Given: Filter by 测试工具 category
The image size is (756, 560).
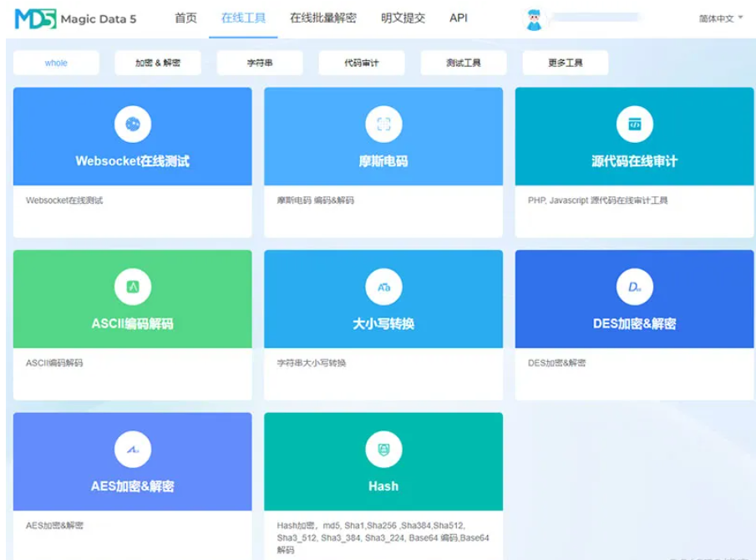Looking at the screenshot, I should coord(464,63).
